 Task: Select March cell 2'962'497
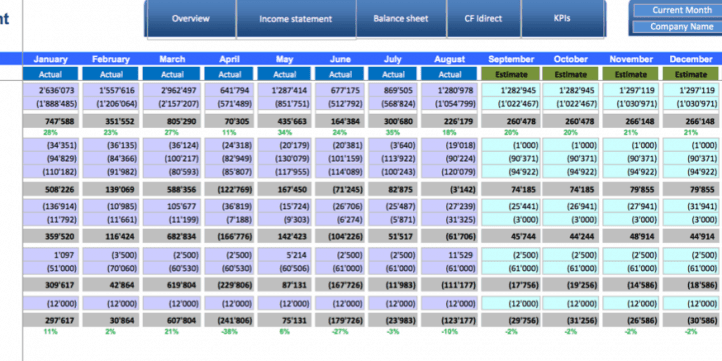click(172, 91)
